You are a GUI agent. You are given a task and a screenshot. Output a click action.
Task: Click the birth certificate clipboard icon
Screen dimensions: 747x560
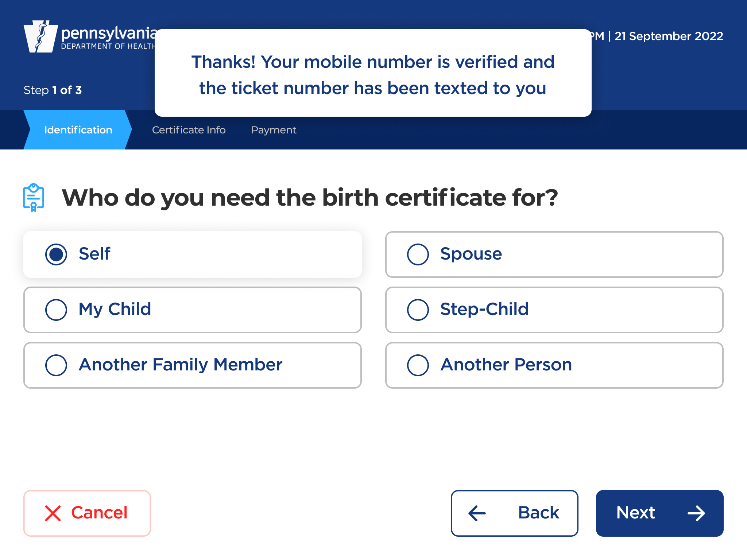[34, 197]
